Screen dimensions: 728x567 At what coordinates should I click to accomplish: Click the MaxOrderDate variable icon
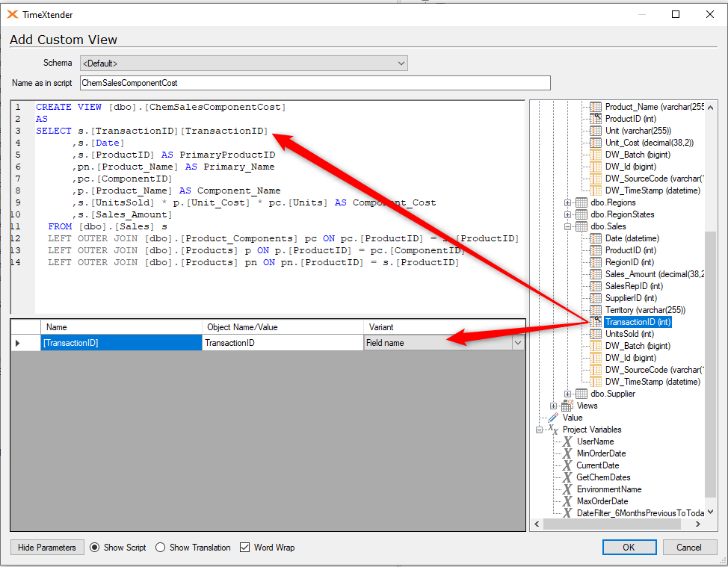tap(567, 501)
